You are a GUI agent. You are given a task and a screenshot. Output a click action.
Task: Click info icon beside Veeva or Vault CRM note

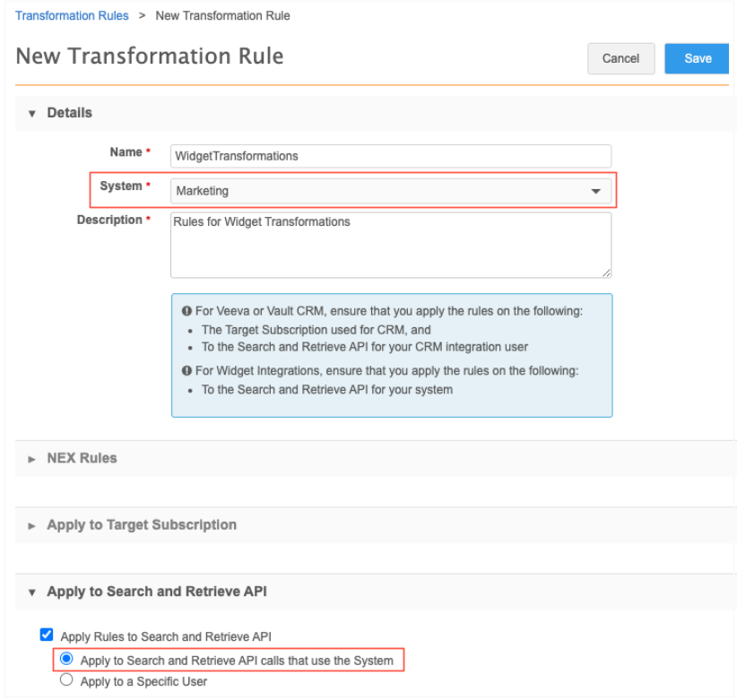(x=186, y=311)
